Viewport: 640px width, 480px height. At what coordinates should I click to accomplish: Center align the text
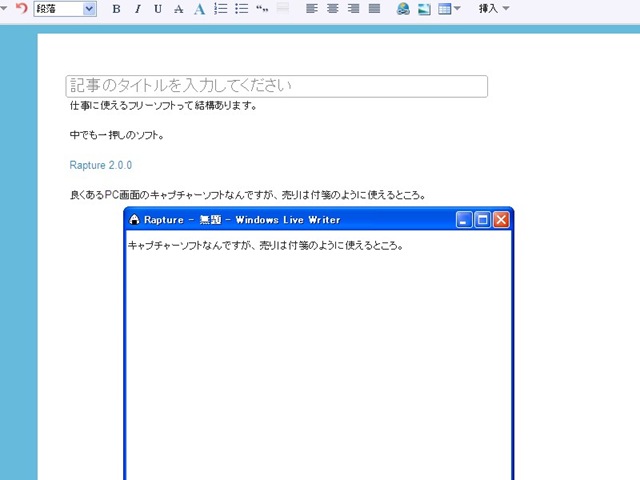point(333,9)
